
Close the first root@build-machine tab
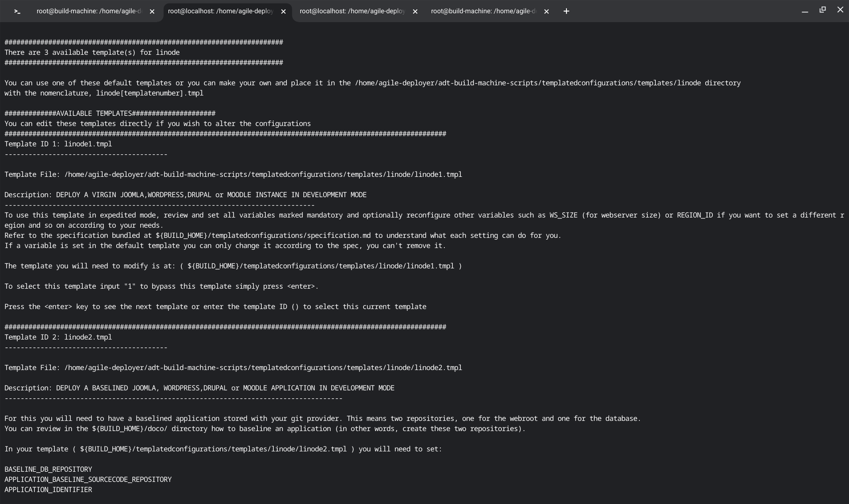click(x=152, y=12)
